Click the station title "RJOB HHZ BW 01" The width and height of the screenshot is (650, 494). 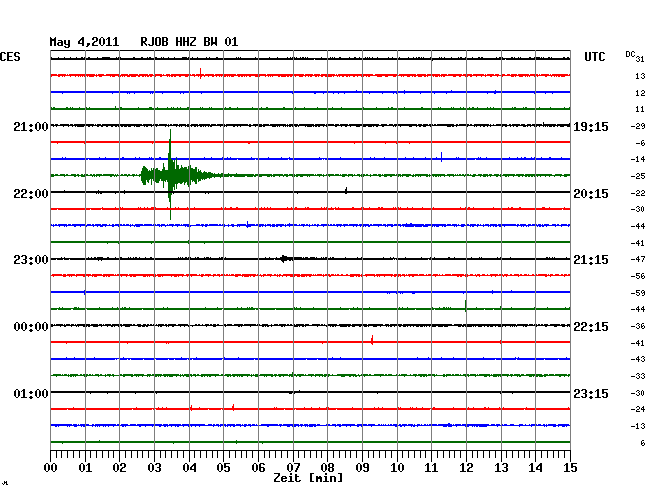[189, 42]
